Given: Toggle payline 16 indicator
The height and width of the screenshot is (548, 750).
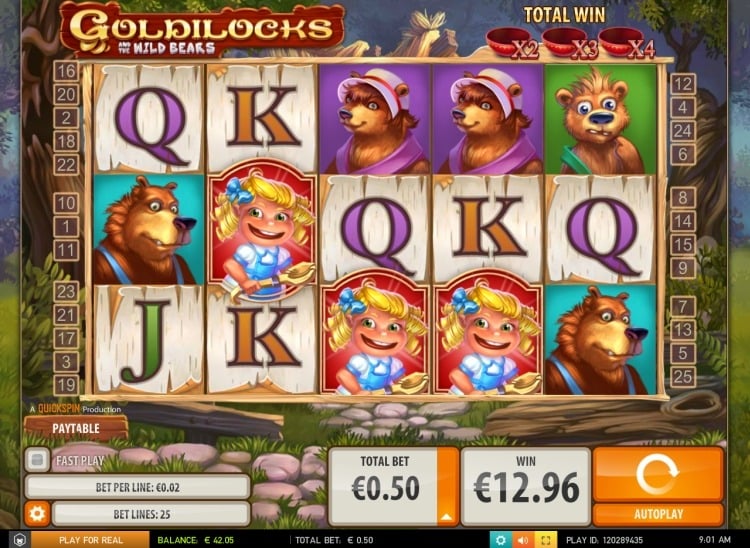Looking at the screenshot, I should [66, 71].
